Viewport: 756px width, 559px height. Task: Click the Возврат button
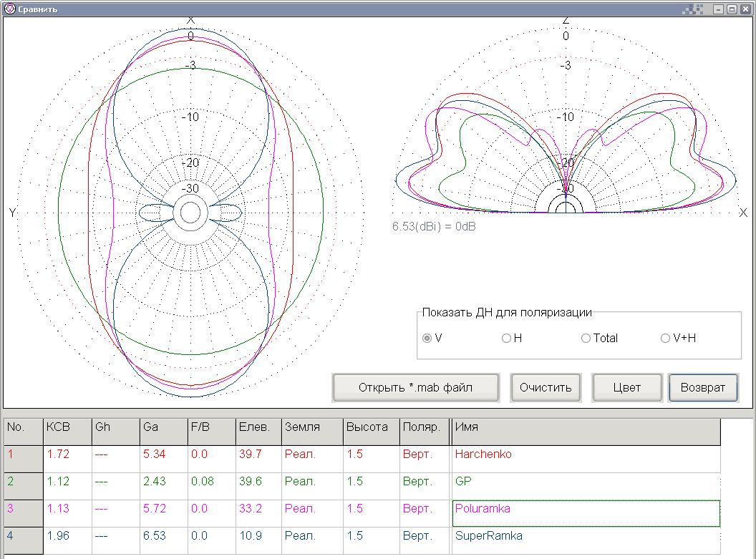tap(702, 388)
